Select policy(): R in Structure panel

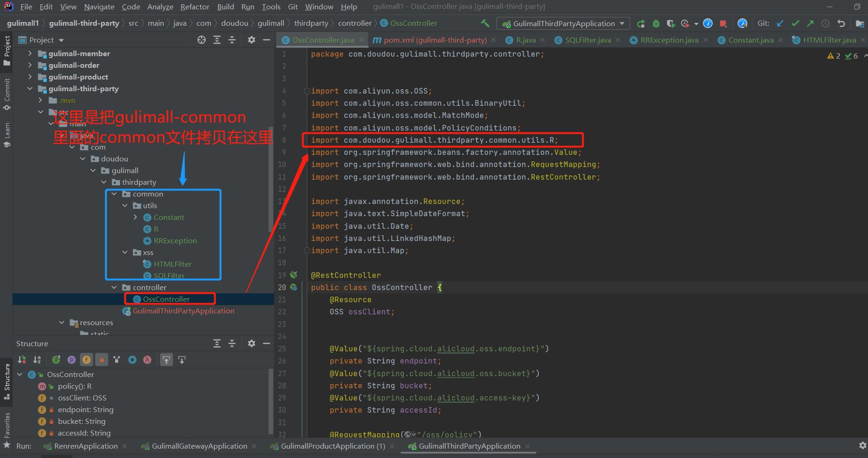pos(74,386)
